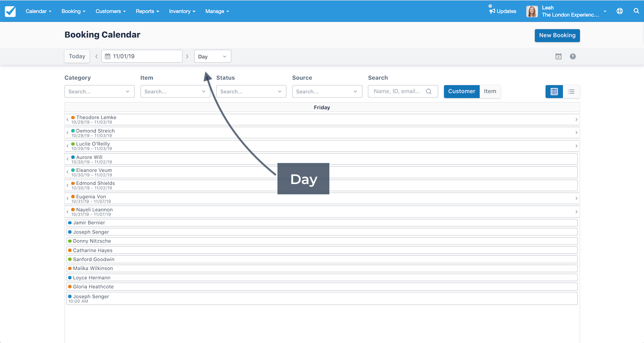Open the Source filter dropdown
Screen dimensions: 644x343
[327, 91]
